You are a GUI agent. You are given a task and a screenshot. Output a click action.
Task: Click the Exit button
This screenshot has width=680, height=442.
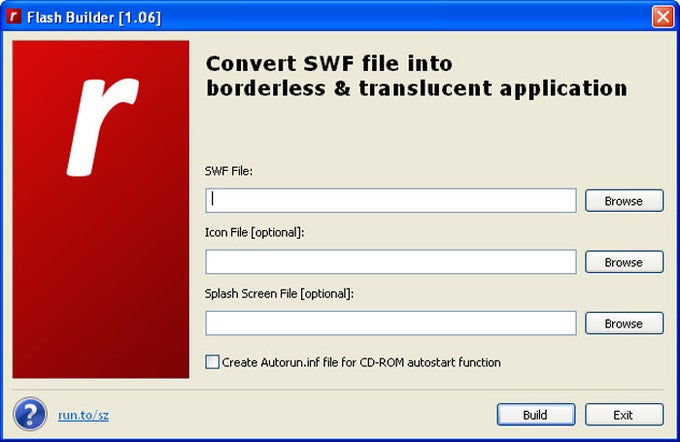point(624,415)
